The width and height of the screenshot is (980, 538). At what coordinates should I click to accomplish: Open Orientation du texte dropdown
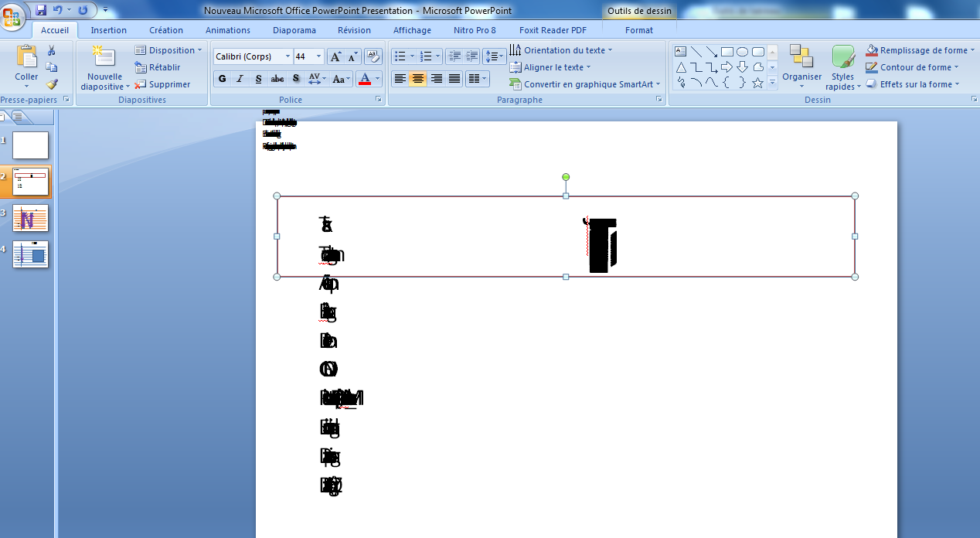(560, 50)
